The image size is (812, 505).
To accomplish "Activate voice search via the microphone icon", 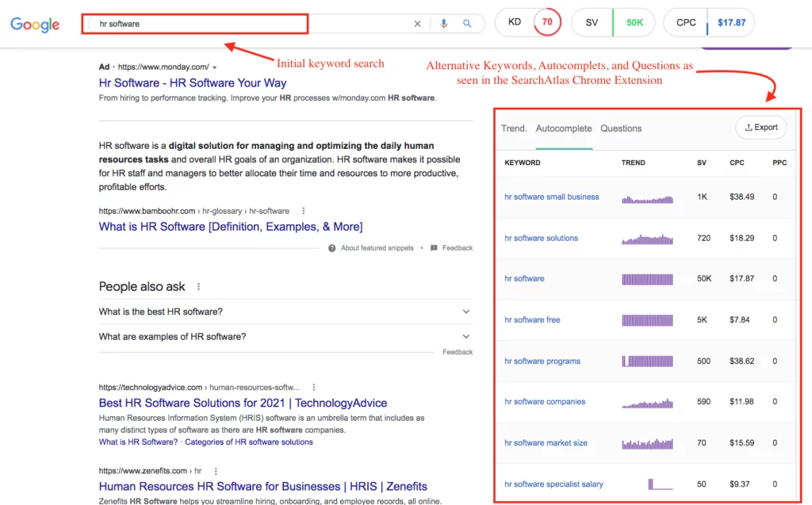I will click(x=444, y=24).
